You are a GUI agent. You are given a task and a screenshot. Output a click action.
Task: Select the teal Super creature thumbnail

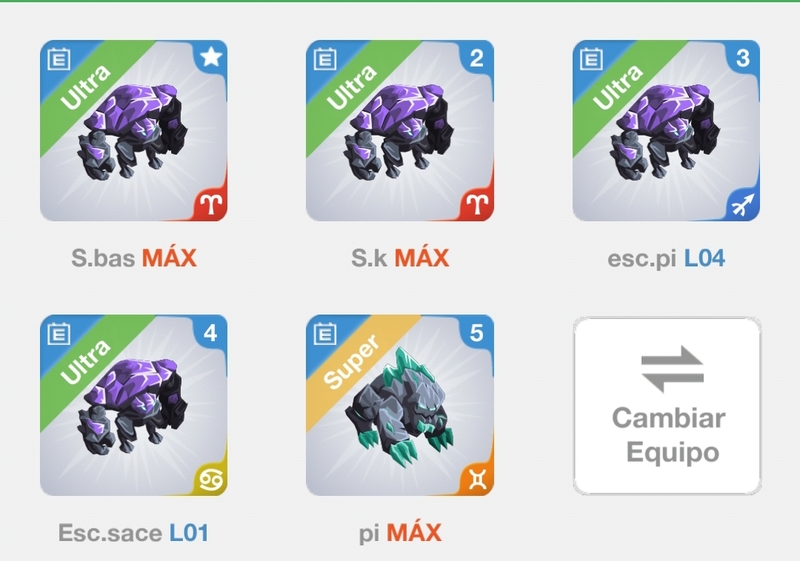(x=400, y=405)
